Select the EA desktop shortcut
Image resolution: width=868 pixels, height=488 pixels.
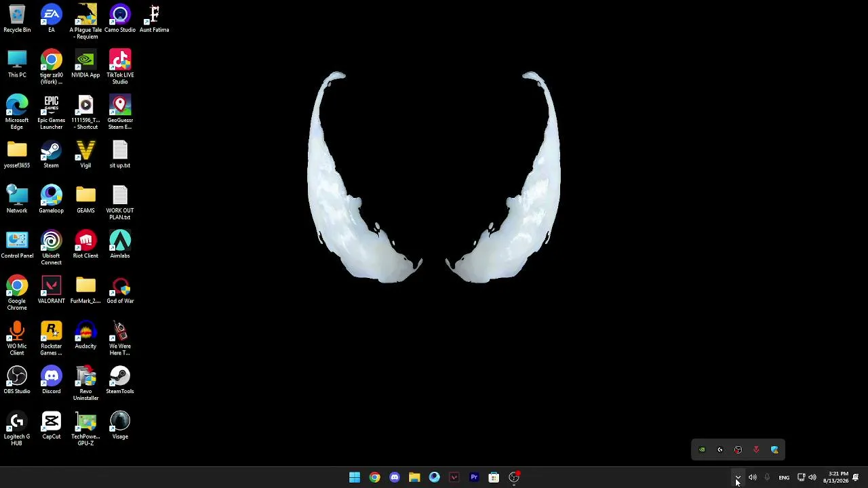click(51, 19)
